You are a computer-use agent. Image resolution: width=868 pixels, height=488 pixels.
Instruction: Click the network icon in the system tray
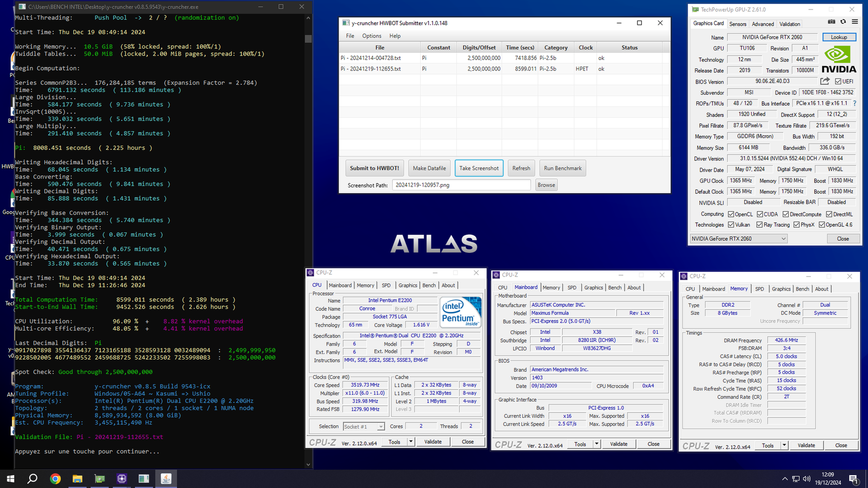pyautogui.click(x=796, y=479)
